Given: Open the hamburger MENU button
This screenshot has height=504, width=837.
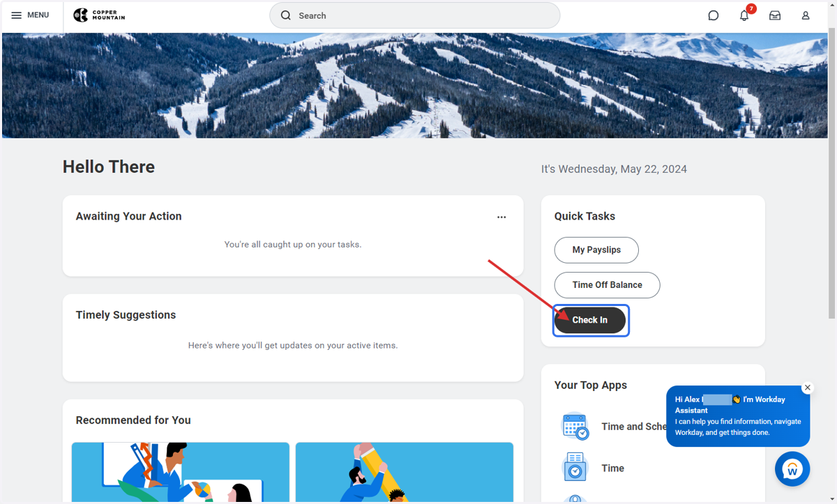Looking at the screenshot, I should coord(30,15).
